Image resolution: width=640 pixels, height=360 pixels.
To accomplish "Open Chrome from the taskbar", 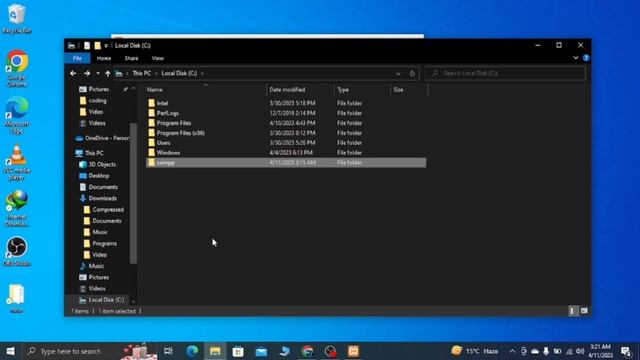I will coord(307,351).
